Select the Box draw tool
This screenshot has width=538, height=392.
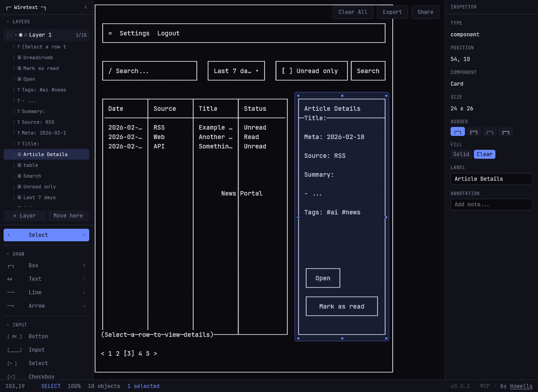click(x=34, y=266)
